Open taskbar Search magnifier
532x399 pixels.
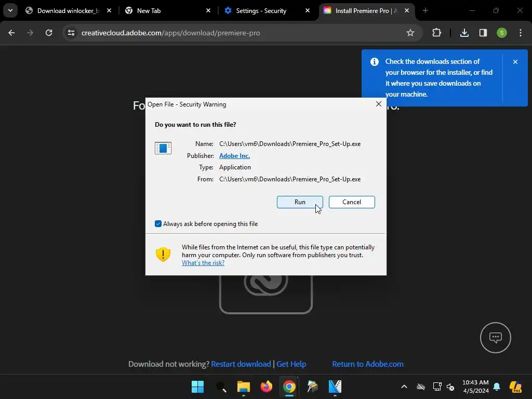(x=220, y=387)
